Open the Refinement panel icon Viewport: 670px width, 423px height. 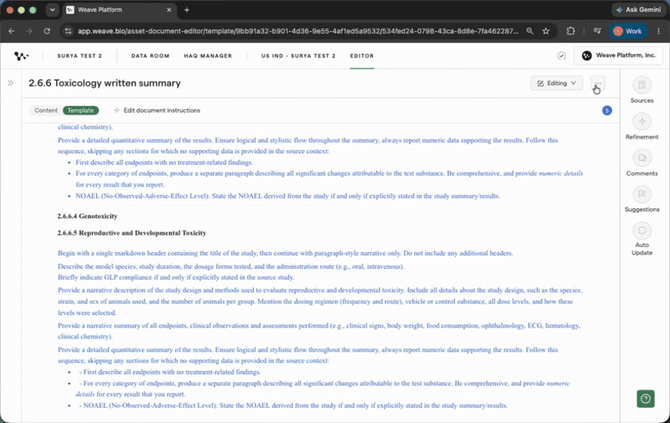(642, 121)
